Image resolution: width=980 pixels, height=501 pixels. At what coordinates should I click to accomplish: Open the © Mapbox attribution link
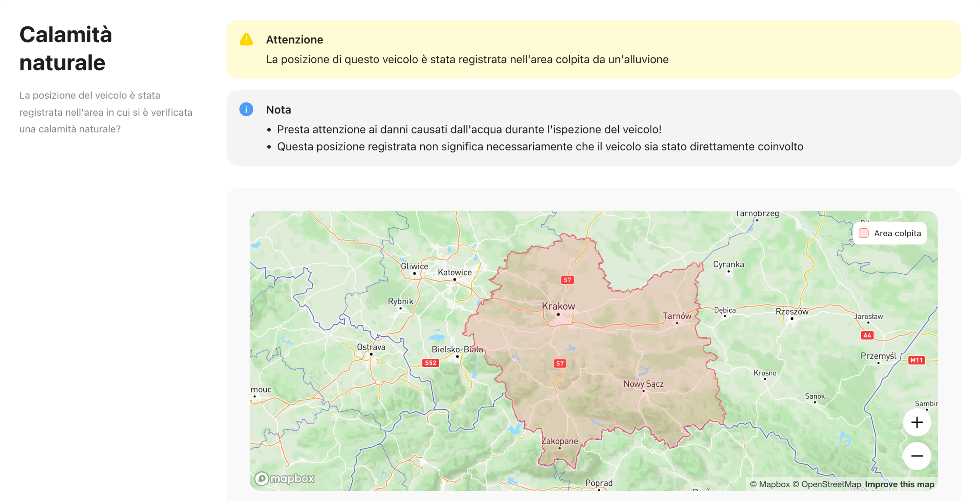[x=770, y=484]
